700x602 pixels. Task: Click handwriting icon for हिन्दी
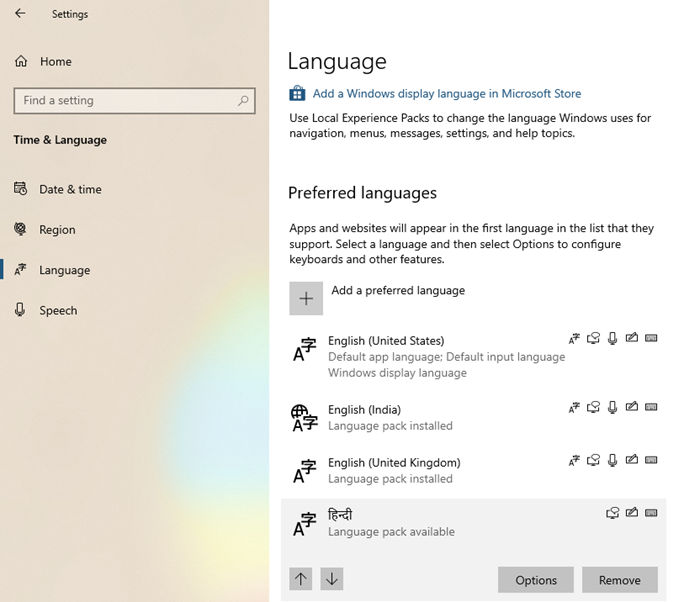pyautogui.click(x=632, y=512)
